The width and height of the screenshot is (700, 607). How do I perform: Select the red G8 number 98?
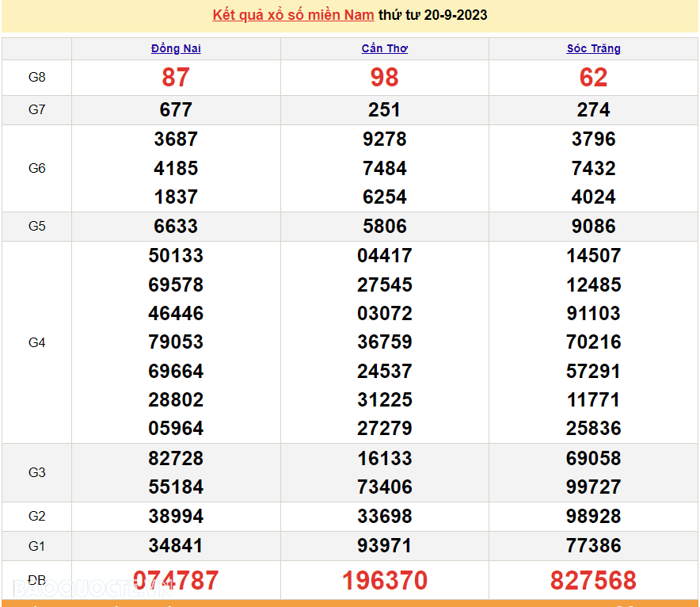point(385,78)
